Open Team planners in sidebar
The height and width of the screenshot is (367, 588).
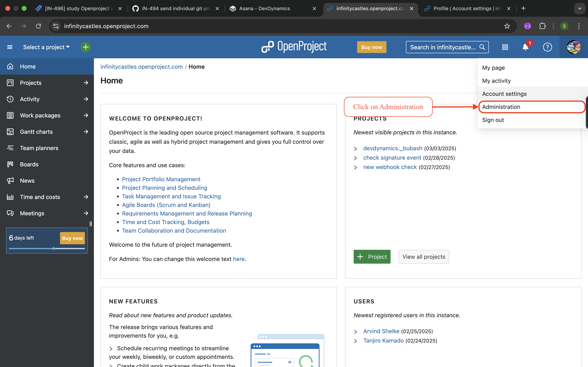coord(39,148)
